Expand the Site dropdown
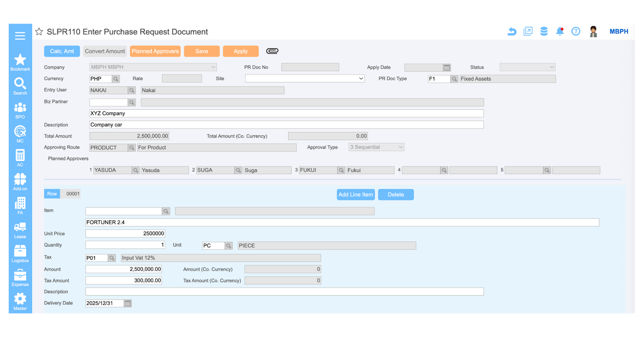The height and width of the screenshot is (337, 644). point(305,79)
